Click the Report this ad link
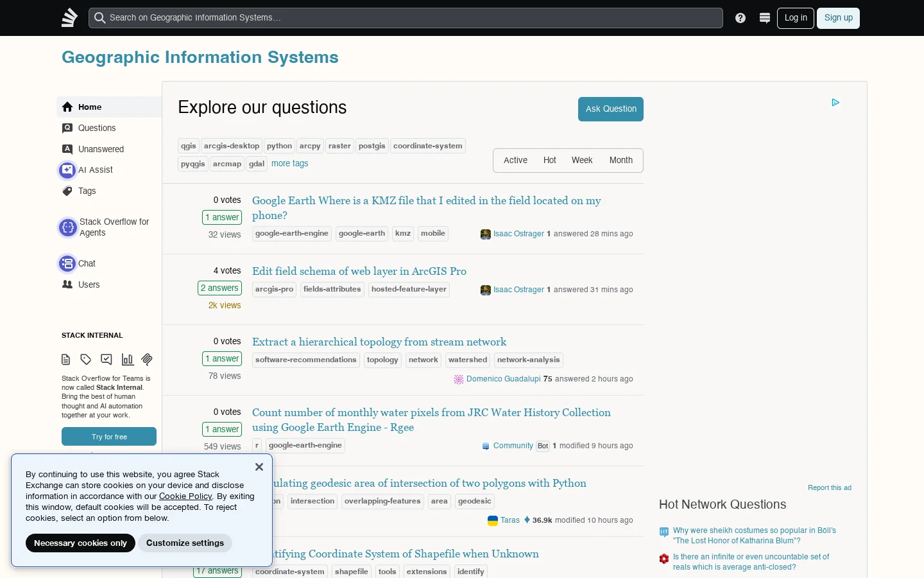 click(830, 488)
